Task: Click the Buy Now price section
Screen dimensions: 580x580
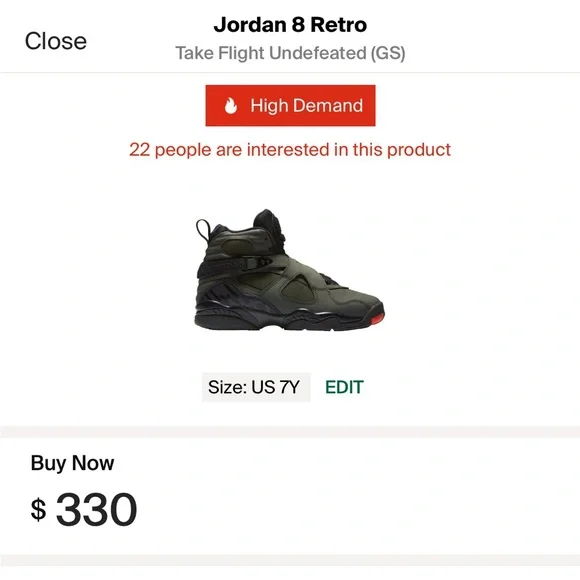Action: click(x=290, y=496)
